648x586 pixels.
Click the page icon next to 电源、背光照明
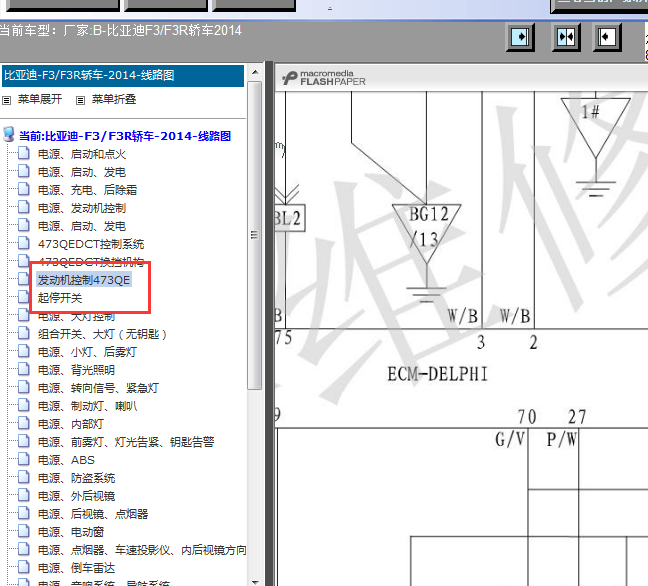[x=24, y=369]
